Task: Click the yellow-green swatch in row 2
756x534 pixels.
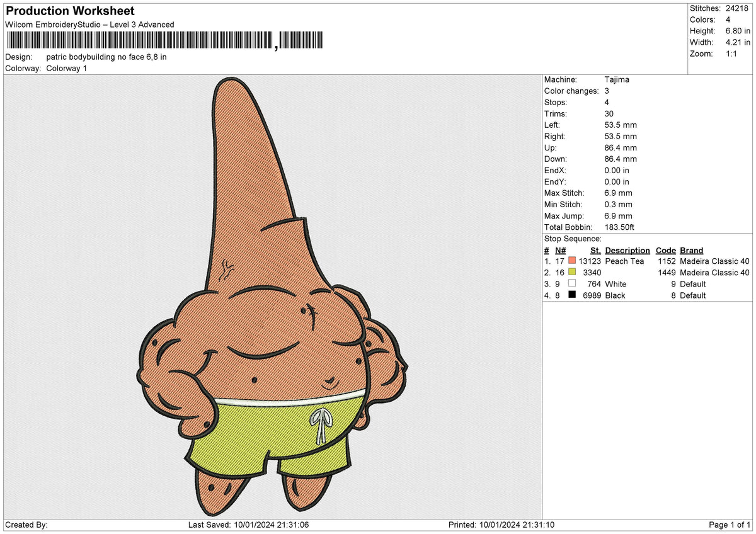Action: [x=572, y=272]
